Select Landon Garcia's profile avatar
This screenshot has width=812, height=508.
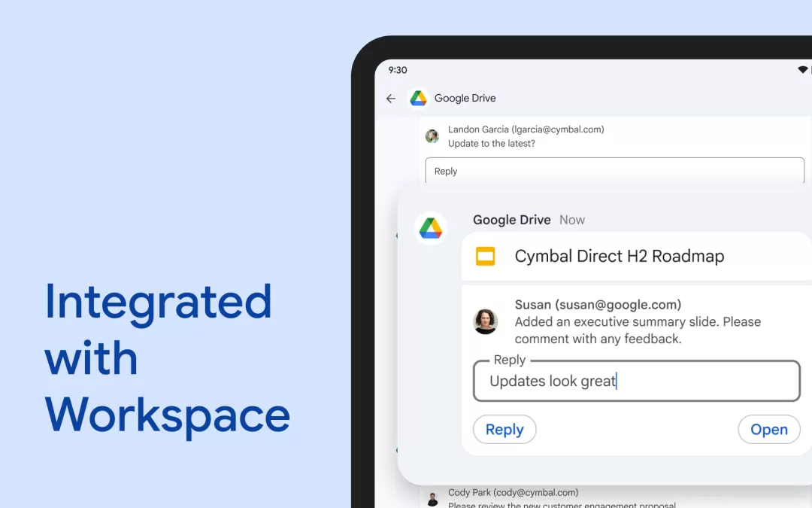432,135
